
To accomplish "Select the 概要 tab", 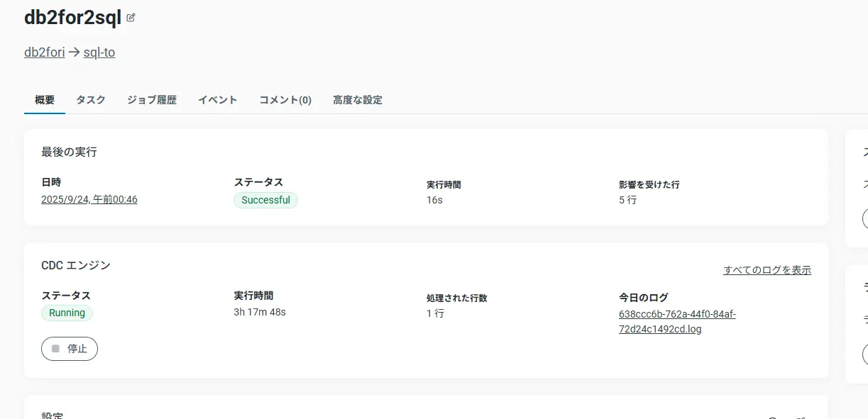I will click(x=45, y=100).
